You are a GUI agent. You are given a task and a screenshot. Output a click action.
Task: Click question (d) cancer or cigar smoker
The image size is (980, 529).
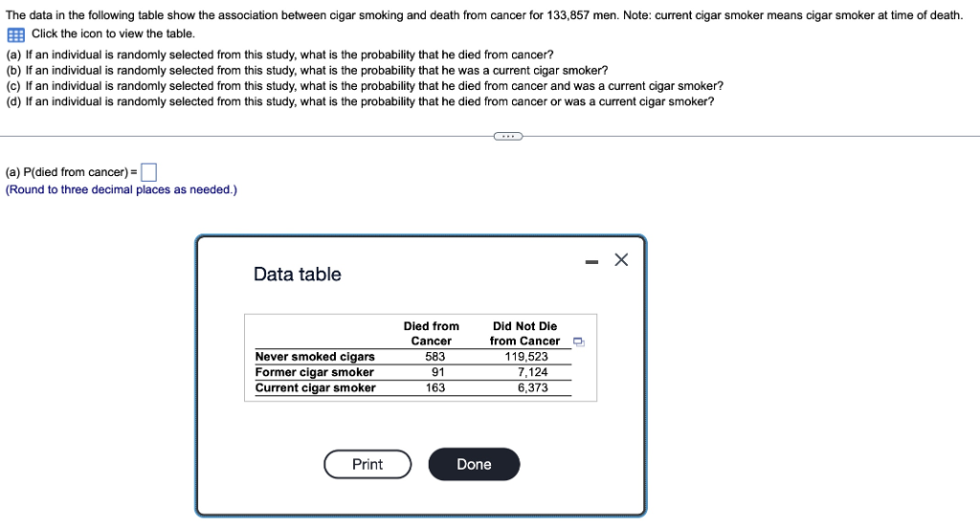[x=360, y=101]
